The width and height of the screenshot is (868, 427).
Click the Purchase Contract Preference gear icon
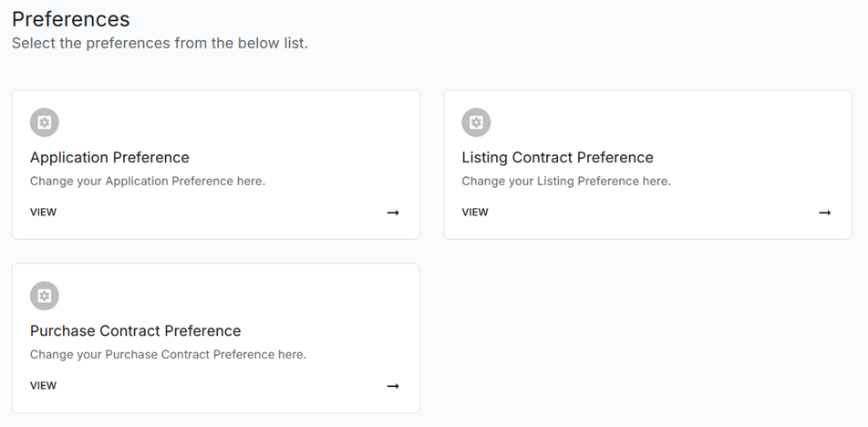click(x=45, y=296)
